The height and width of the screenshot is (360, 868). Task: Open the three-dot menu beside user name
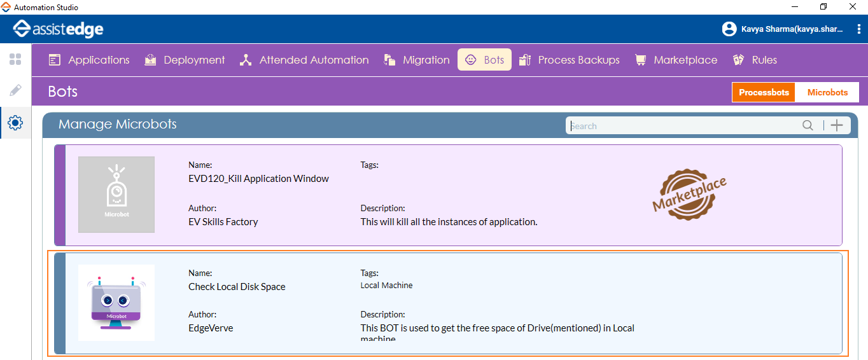tap(860, 29)
